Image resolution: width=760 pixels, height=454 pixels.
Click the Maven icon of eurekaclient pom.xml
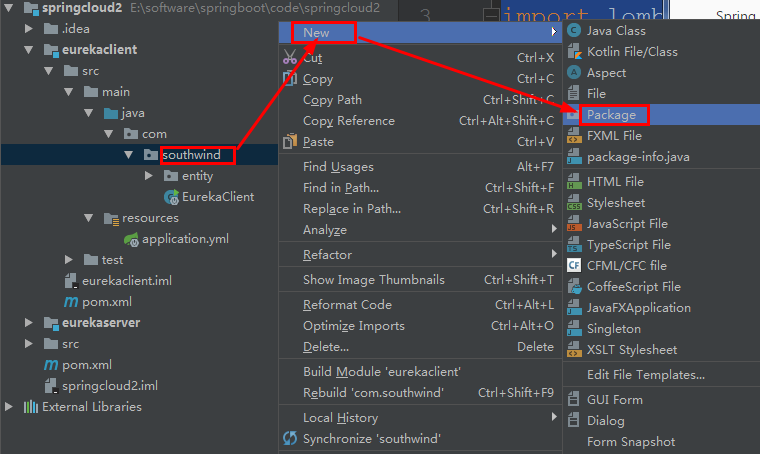pyautogui.click(x=71, y=302)
